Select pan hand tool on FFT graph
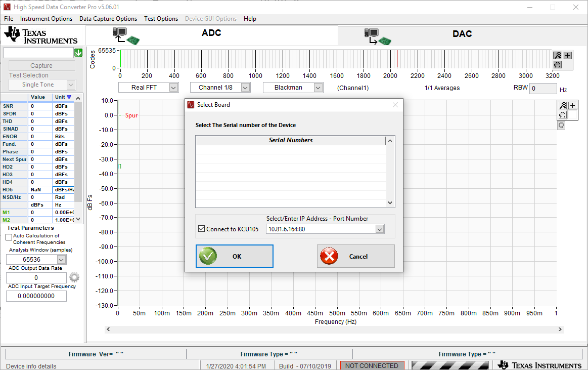The image size is (588, 370). tap(563, 115)
